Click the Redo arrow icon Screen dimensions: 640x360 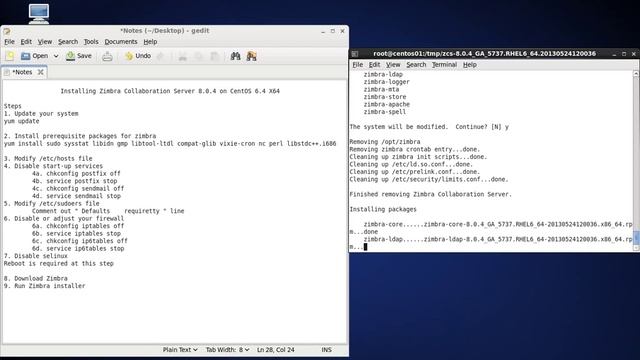tap(161, 56)
